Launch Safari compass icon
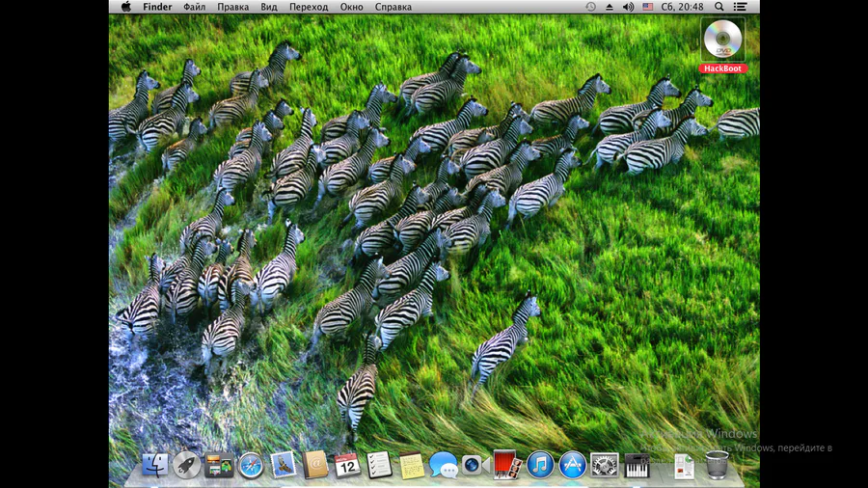 pyautogui.click(x=251, y=465)
